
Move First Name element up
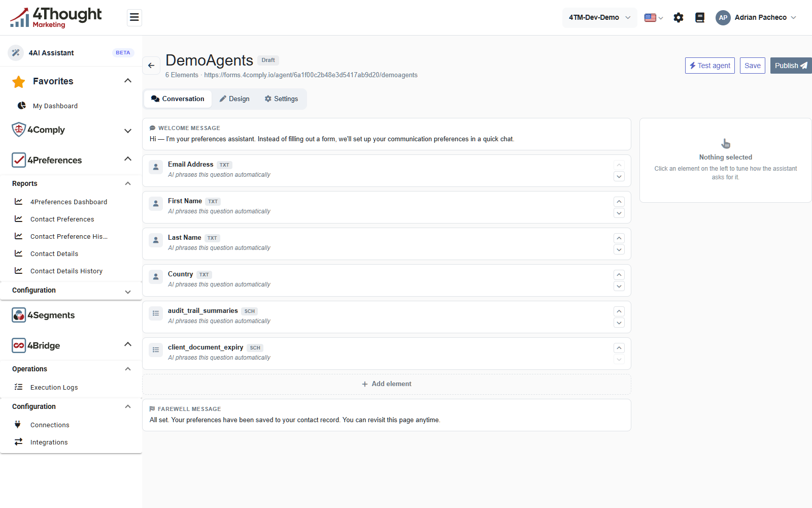coord(619,202)
